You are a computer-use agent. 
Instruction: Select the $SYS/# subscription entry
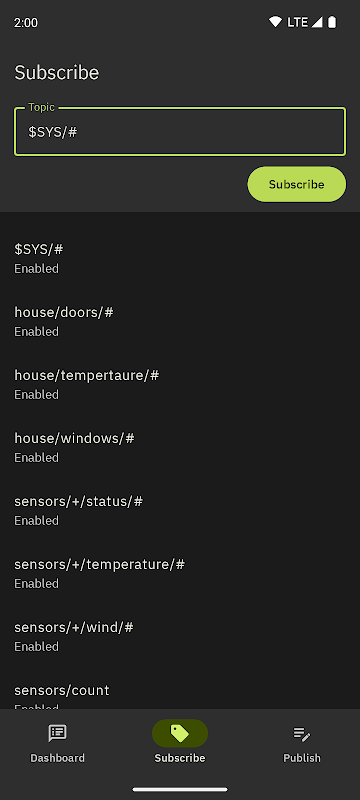(x=180, y=258)
